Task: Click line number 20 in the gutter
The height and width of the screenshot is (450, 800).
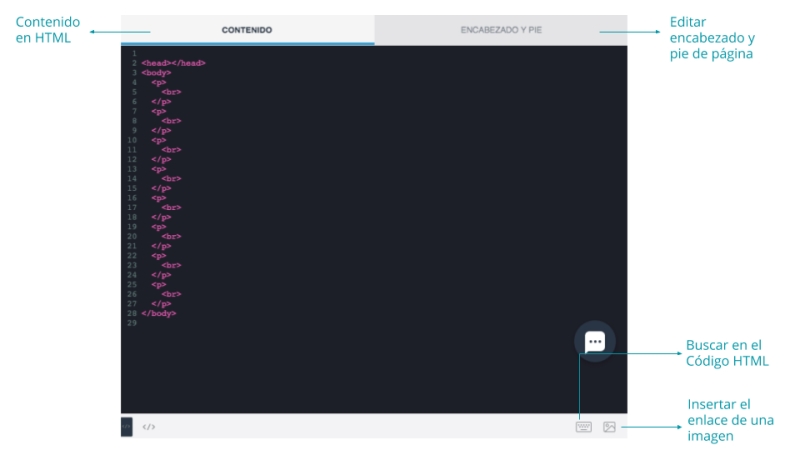Action: 132,236
